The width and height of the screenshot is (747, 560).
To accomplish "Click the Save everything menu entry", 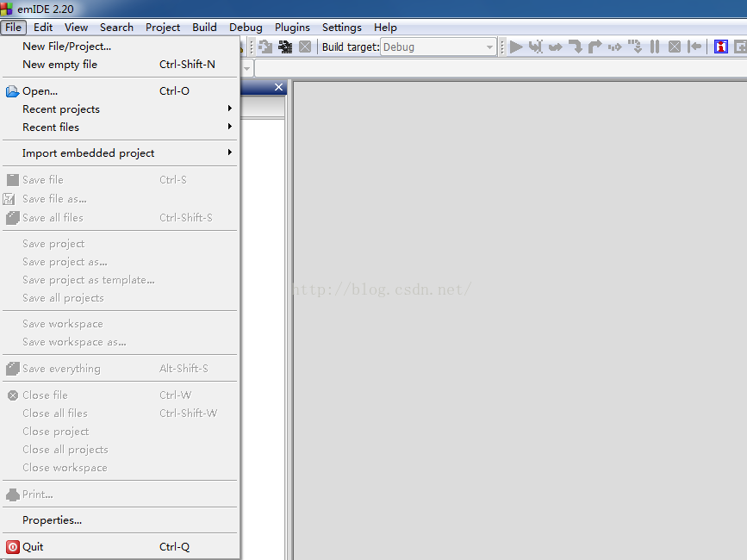I will (x=120, y=368).
